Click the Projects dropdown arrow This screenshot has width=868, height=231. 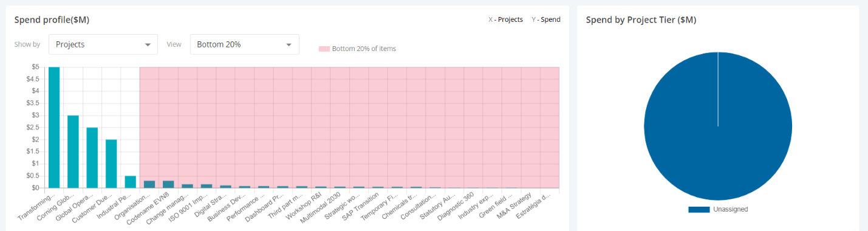coord(148,45)
